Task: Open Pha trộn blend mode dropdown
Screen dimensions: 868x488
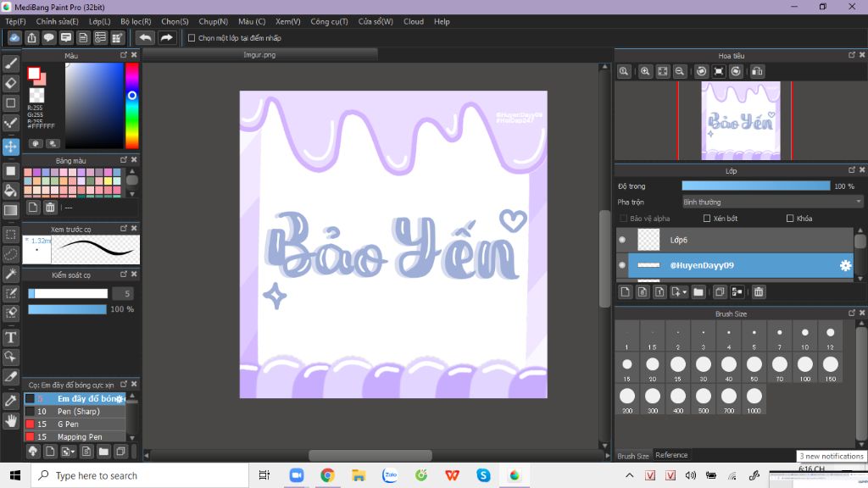Action: click(x=772, y=202)
